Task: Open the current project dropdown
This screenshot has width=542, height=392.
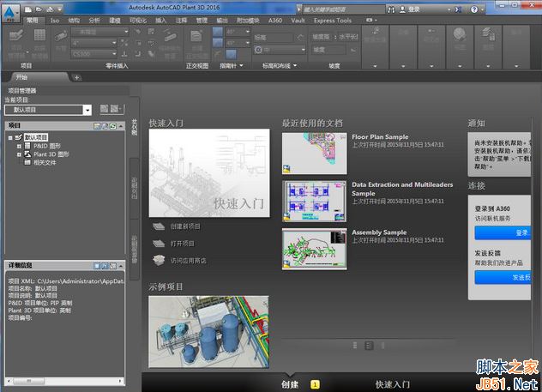Action: (x=87, y=110)
